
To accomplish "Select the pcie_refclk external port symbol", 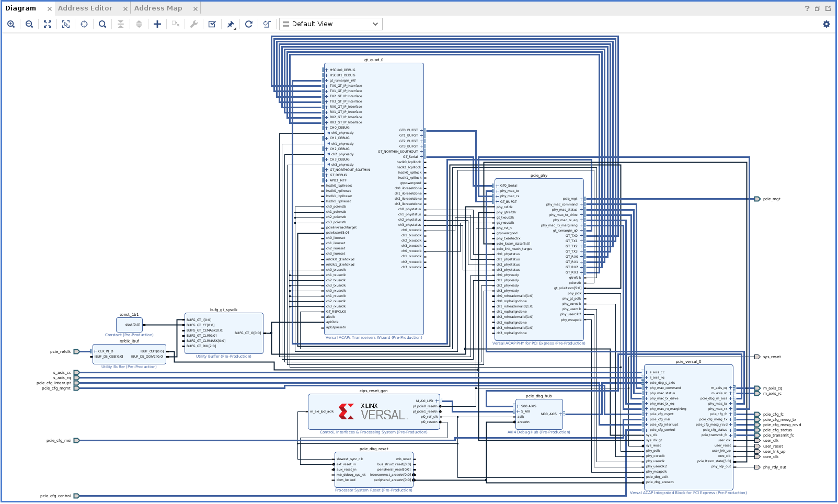I will point(76,352).
